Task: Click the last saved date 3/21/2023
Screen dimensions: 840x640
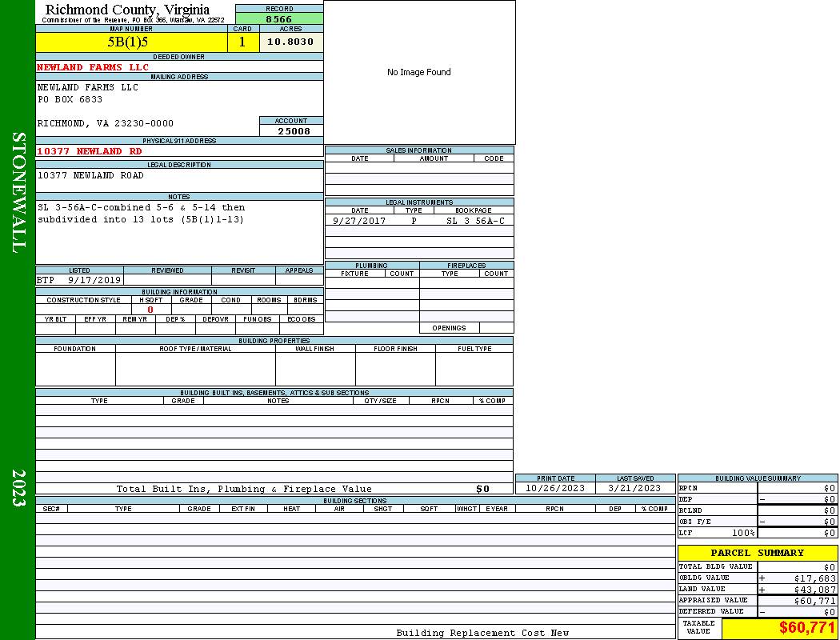Action: point(634,488)
